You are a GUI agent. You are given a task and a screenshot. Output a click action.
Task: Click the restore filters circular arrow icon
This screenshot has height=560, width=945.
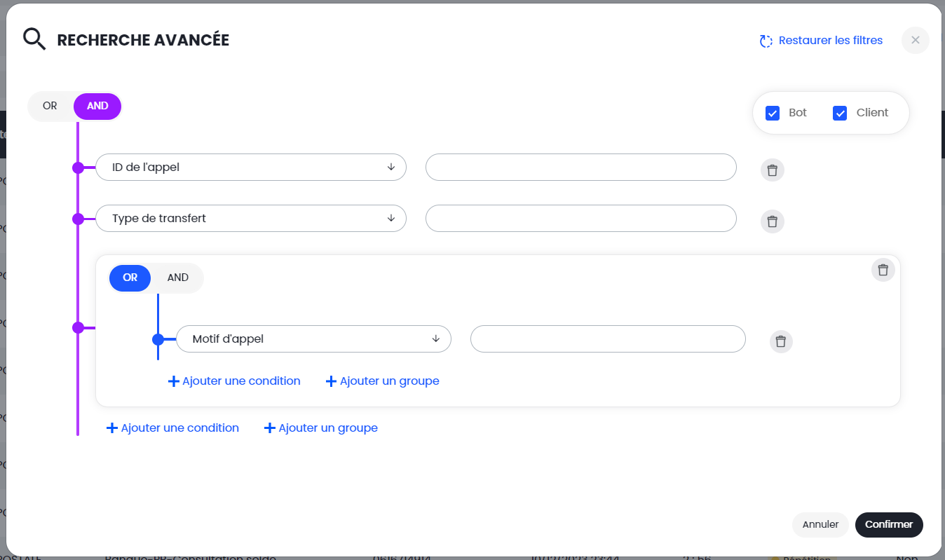click(x=766, y=41)
